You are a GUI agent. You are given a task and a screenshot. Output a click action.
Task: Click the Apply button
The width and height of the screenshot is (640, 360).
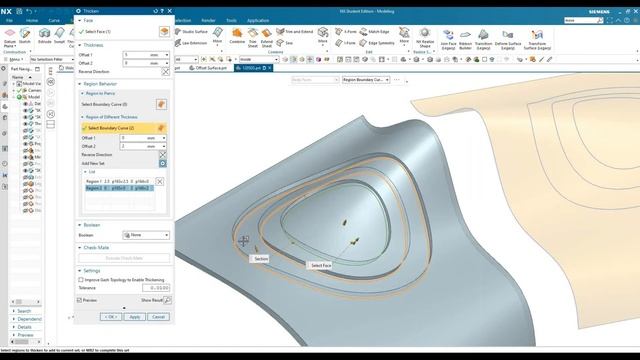point(135,317)
